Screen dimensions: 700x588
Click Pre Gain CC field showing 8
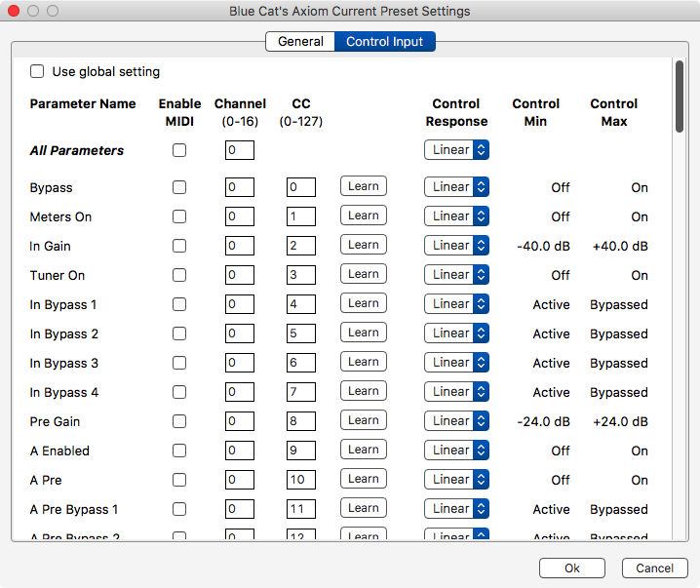tap(301, 421)
